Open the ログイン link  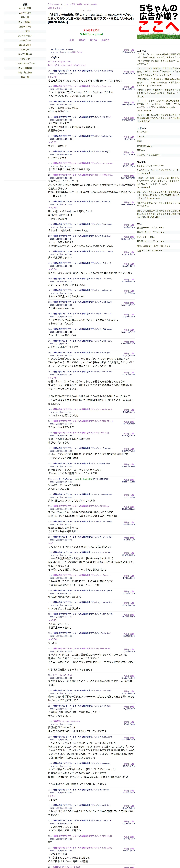[59, 8]
